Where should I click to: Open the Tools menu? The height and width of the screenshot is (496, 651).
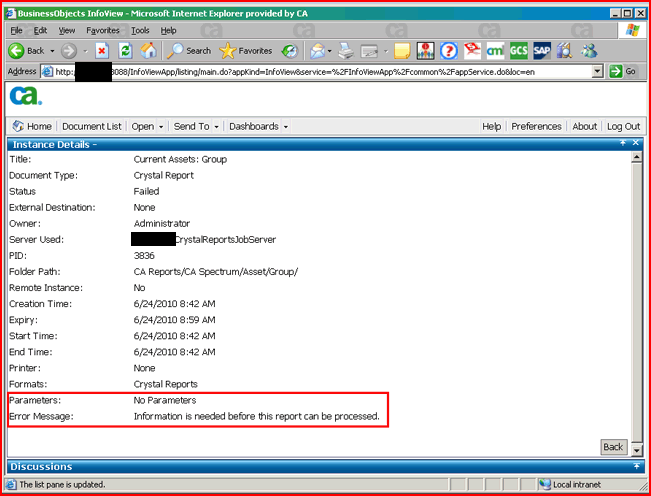click(x=140, y=31)
